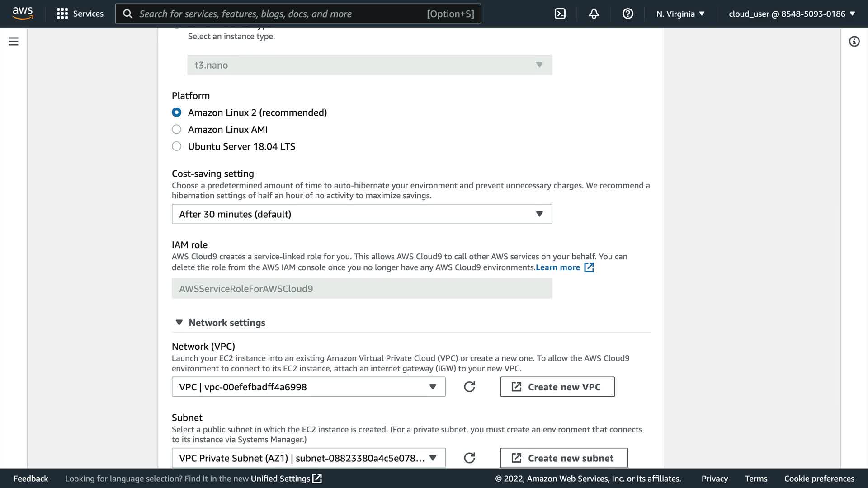
Task: Select Amazon Linux AMI platform
Action: tap(177, 130)
